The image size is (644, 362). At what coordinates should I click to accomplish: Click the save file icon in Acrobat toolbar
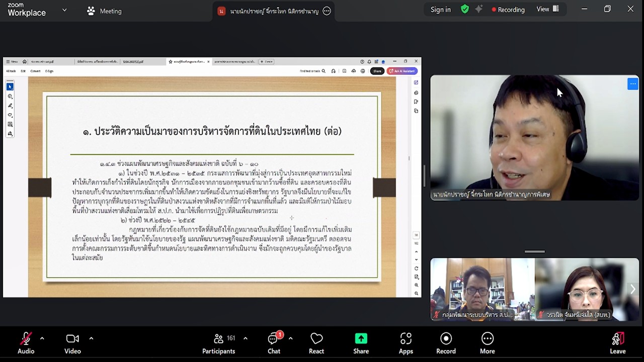[x=345, y=71]
